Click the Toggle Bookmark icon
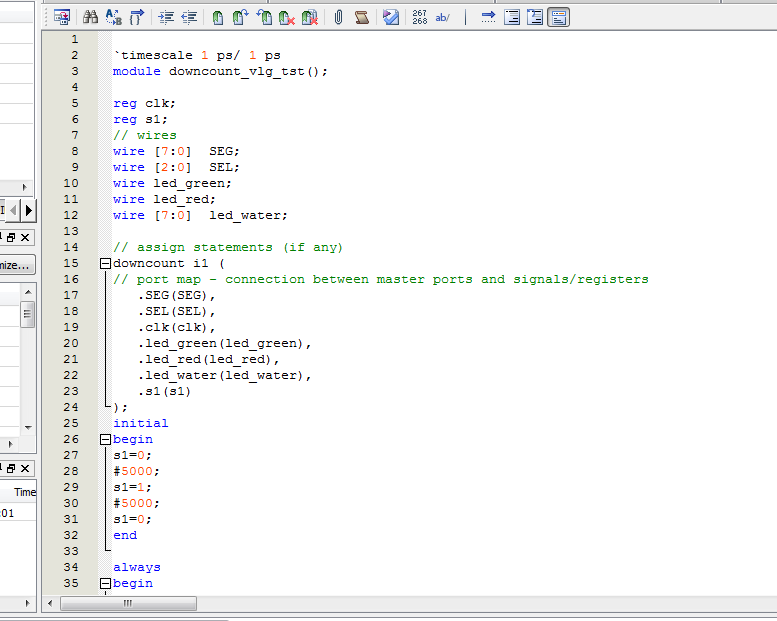Viewport: 777px width, 621px height. point(218,17)
